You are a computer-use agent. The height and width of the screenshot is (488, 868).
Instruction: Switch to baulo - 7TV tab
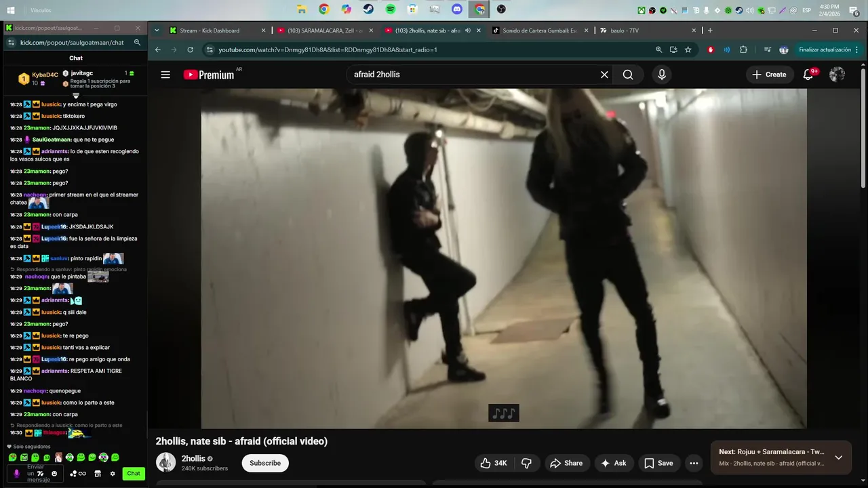[x=648, y=30]
